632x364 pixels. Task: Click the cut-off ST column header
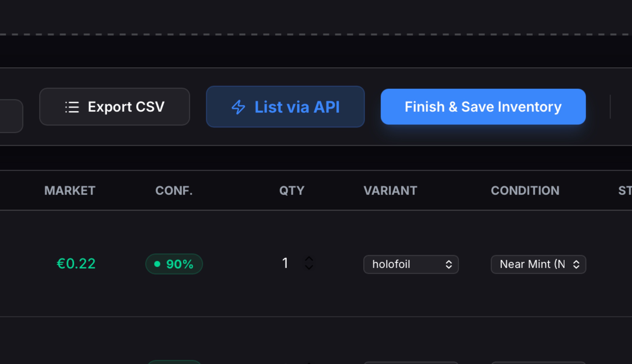pyautogui.click(x=625, y=191)
